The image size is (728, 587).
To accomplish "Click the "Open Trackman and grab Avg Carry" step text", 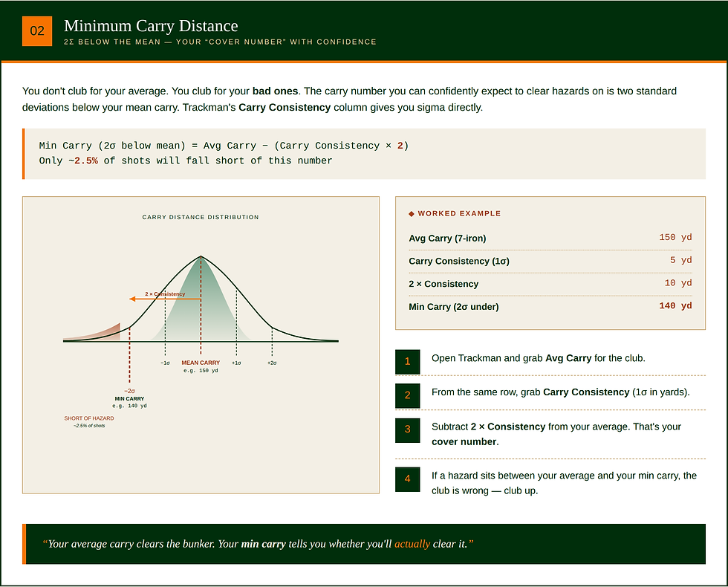I will pos(539,358).
